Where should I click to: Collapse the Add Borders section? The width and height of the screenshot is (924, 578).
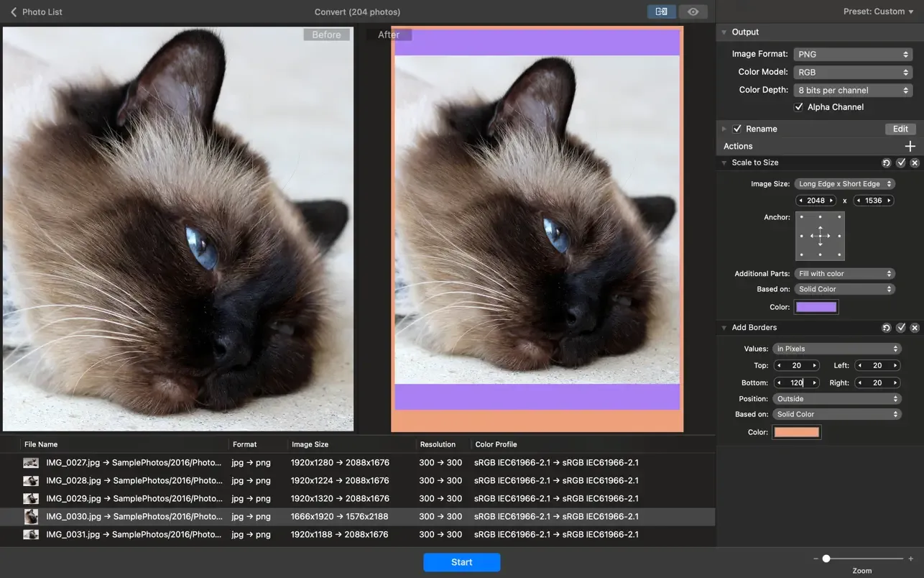click(724, 328)
